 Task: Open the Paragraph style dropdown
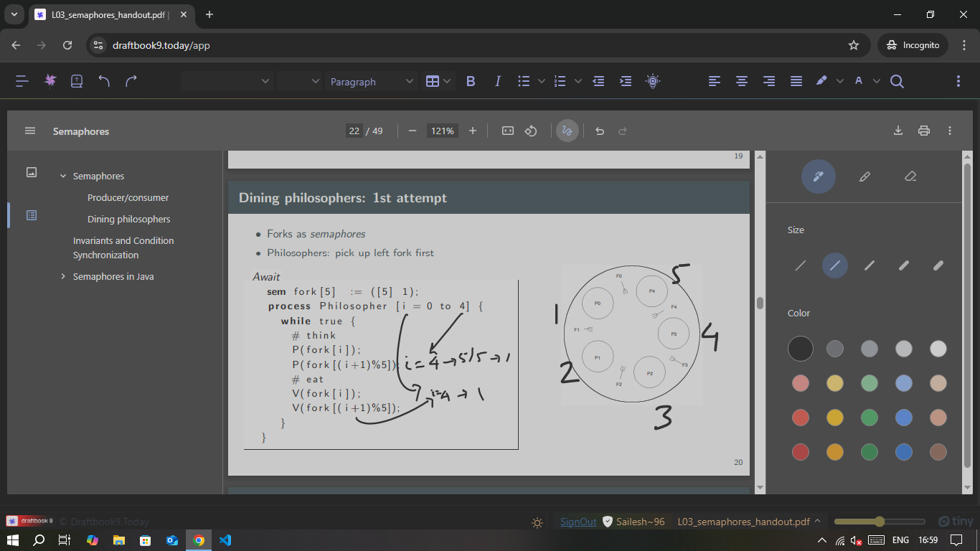click(371, 82)
